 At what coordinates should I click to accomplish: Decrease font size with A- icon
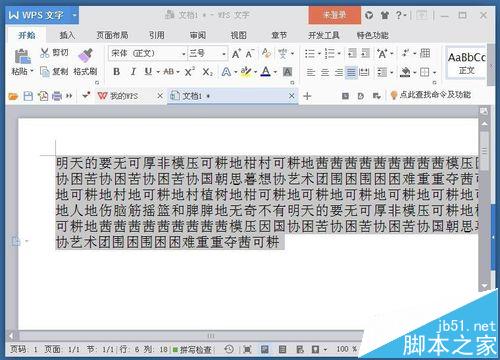coord(250,53)
